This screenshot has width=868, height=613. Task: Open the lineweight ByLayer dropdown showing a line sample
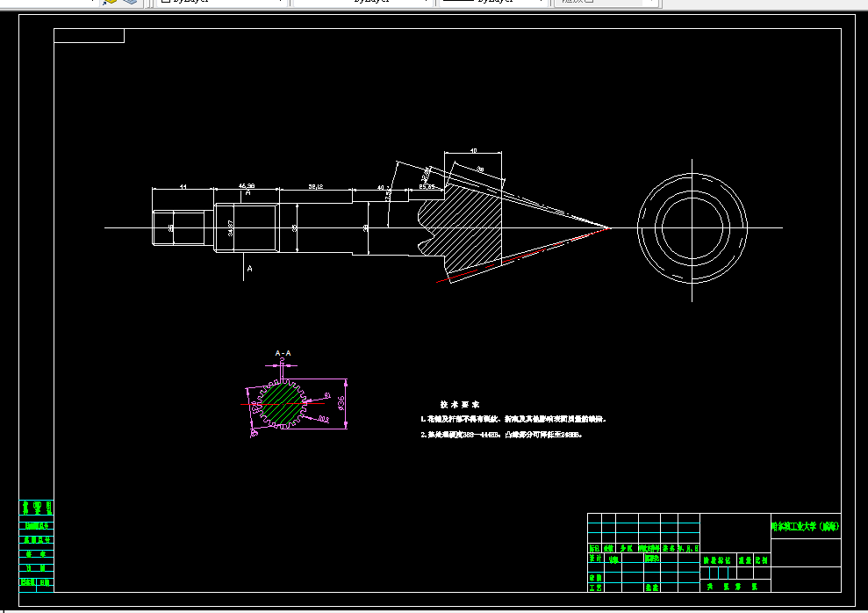494,2
